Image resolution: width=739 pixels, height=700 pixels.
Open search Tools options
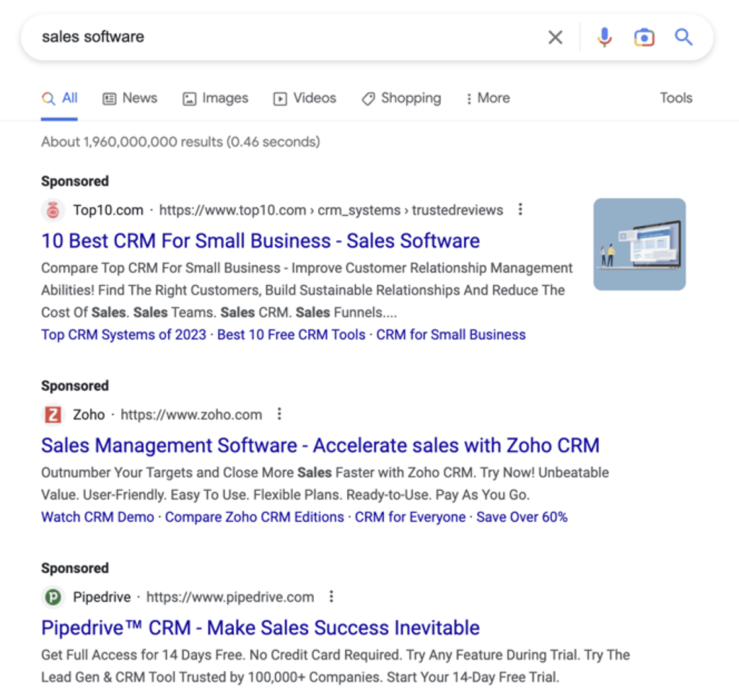tap(675, 98)
